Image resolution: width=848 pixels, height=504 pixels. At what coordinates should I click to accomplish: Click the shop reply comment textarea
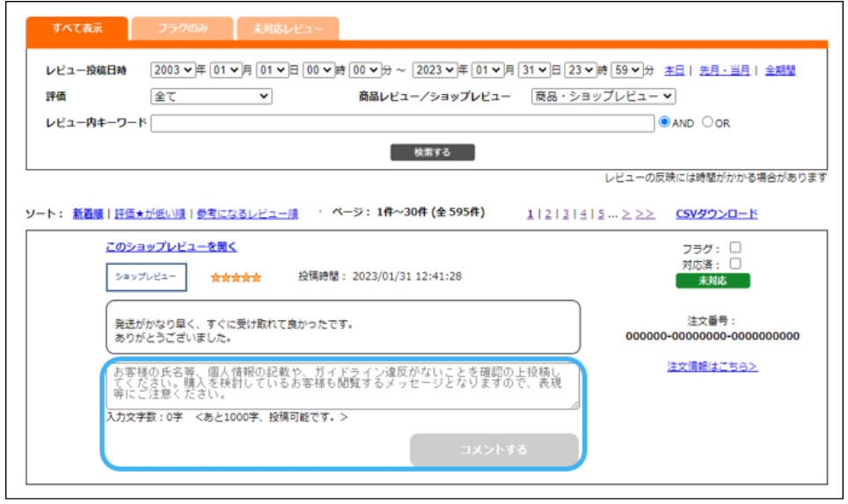tap(343, 386)
